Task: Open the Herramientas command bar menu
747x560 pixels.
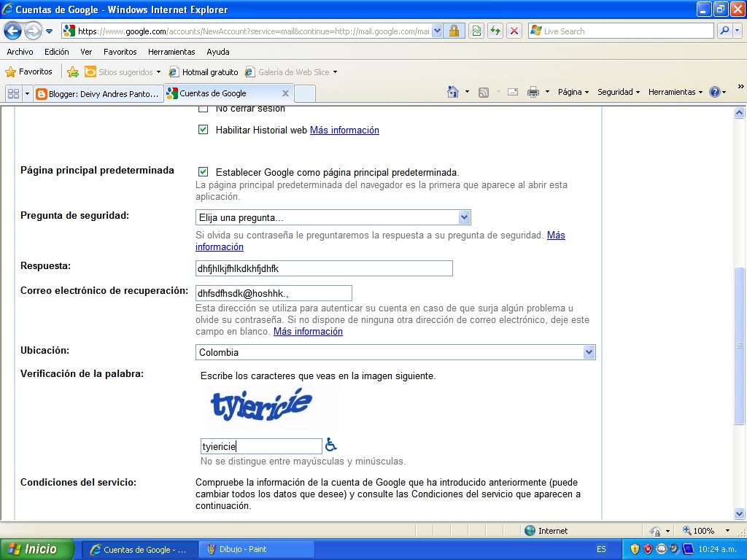Action: 675,92
